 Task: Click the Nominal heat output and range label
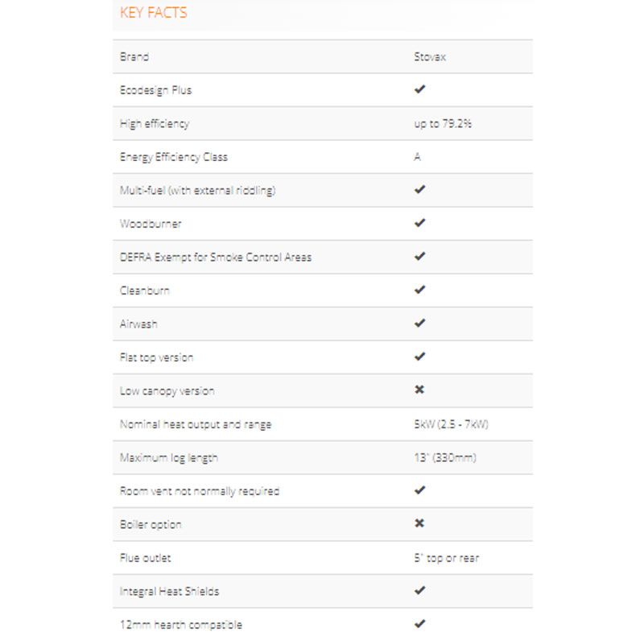(x=196, y=424)
